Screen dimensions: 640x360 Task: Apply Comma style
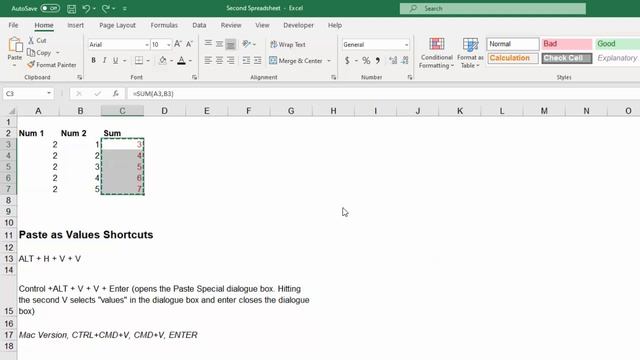[x=378, y=60]
